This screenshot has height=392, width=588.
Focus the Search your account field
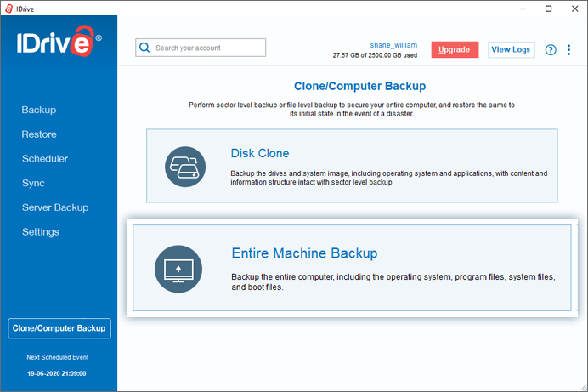pyautogui.click(x=201, y=48)
